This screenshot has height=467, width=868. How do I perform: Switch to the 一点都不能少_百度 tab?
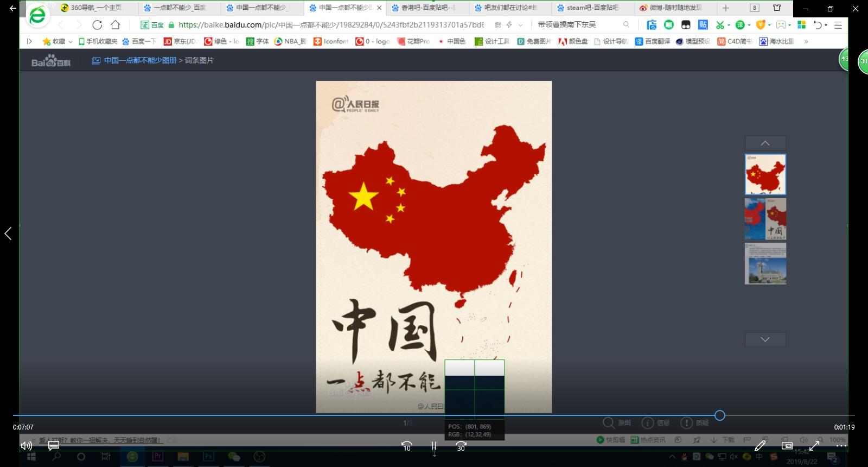[x=179, y=8]
